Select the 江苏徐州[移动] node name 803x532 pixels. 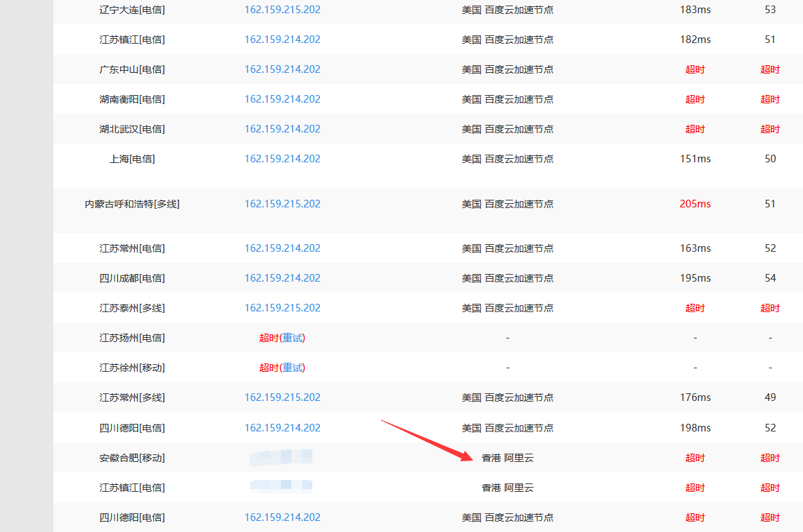coord(132,368)
